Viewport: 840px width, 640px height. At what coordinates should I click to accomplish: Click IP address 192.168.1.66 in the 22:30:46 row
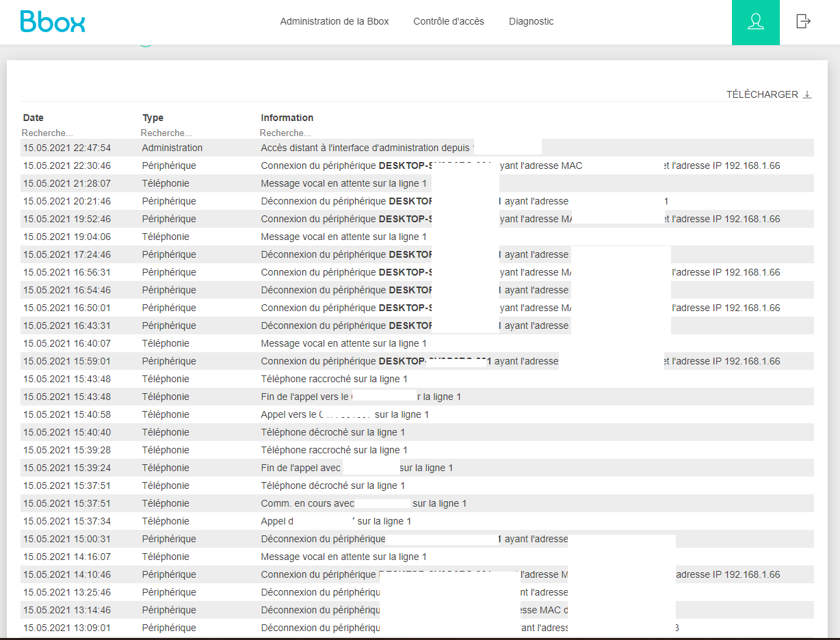pyautogui.click(x=752, y=165)
